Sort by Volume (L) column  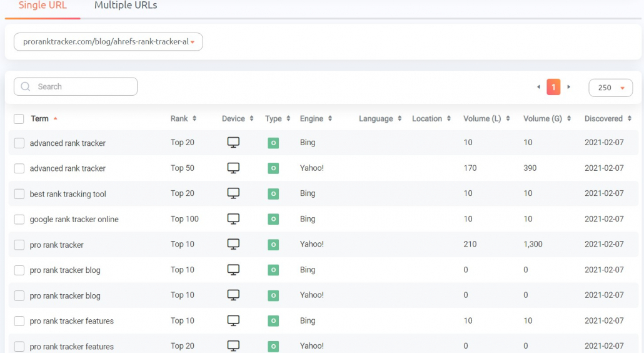486,119
